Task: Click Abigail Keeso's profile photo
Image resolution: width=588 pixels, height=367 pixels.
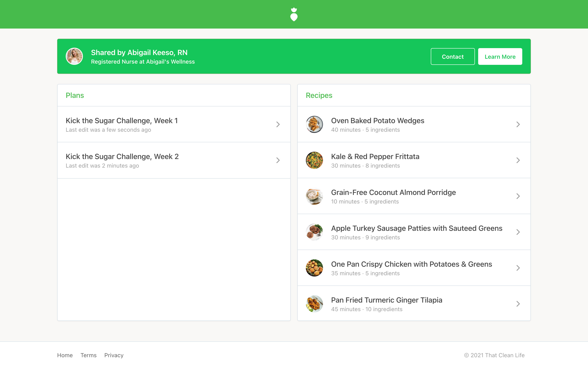Action: coord(74,56)
